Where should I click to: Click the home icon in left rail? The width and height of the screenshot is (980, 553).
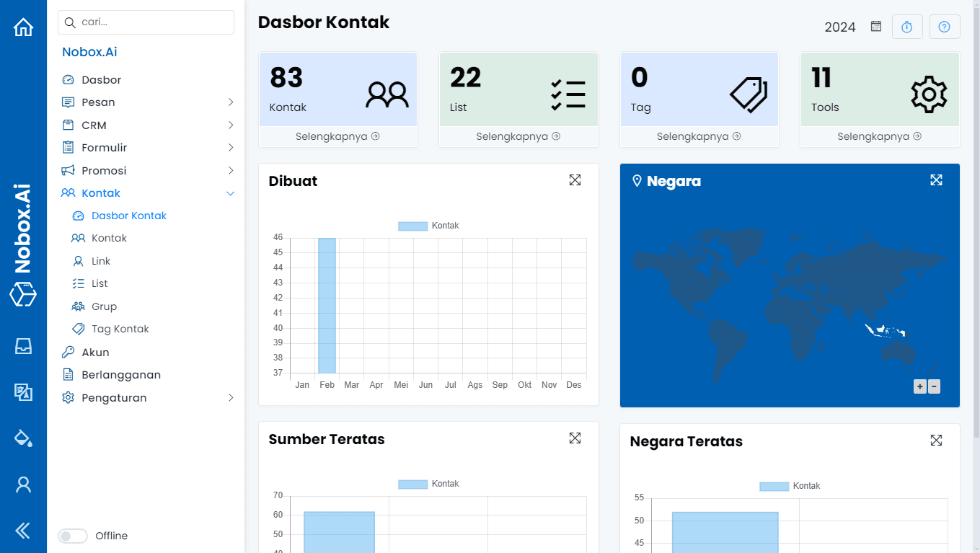coord(23,27)
